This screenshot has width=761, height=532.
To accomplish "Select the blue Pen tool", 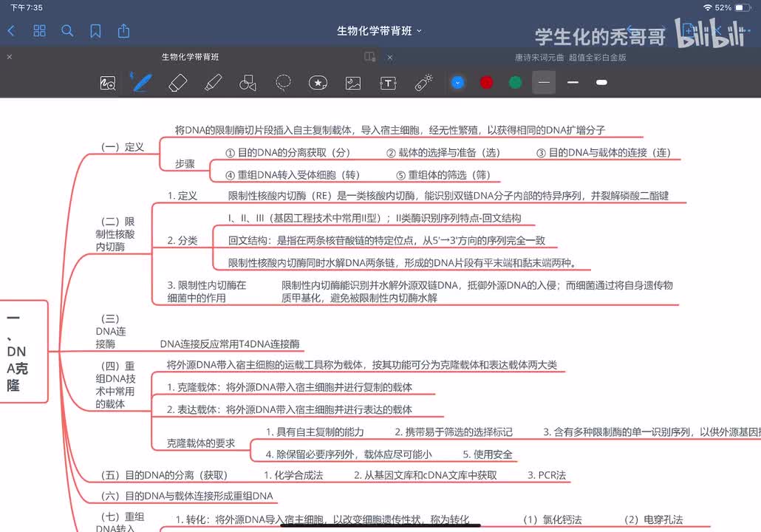I will point(141,82).
